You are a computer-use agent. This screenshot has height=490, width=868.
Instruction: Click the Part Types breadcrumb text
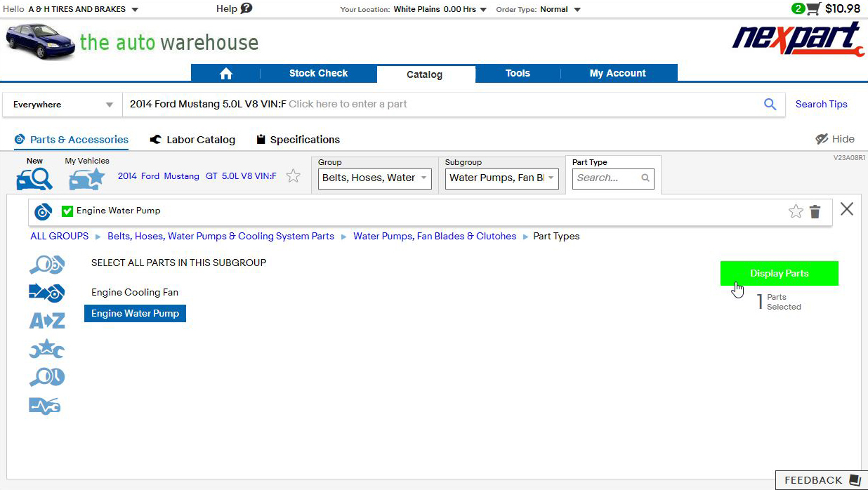pyautogui.click(x=556, y=236)
